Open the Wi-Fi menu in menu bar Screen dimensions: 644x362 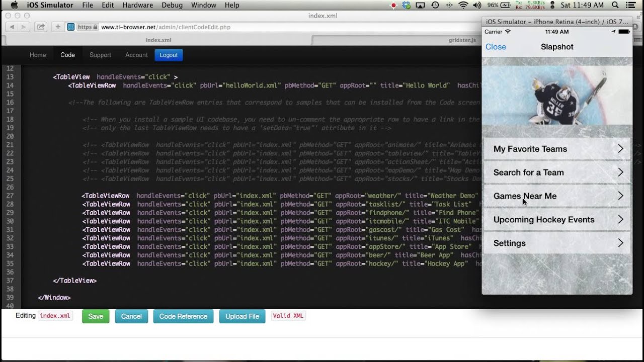(x=463, y=5)
